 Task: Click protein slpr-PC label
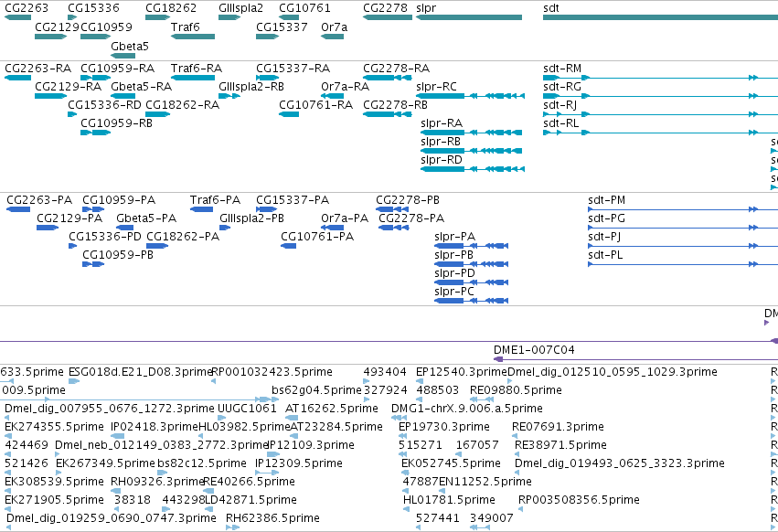pos(454,292)
